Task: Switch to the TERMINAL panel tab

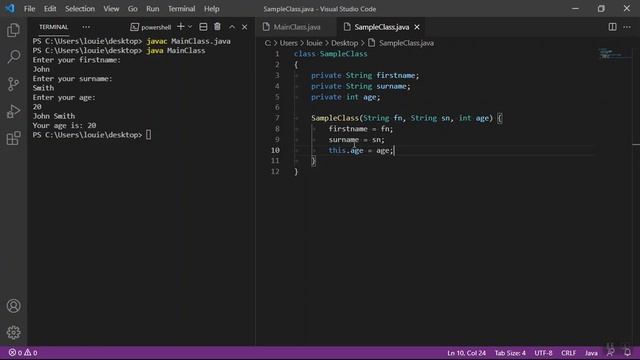Action: 53,27
